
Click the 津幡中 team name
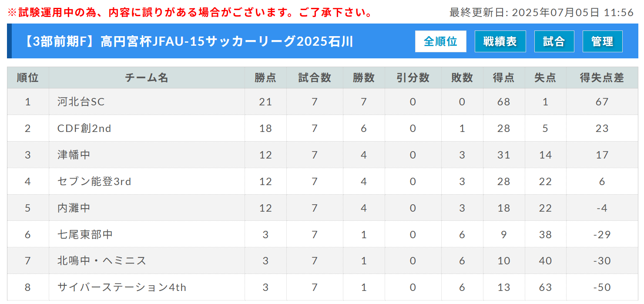(74, 155)
